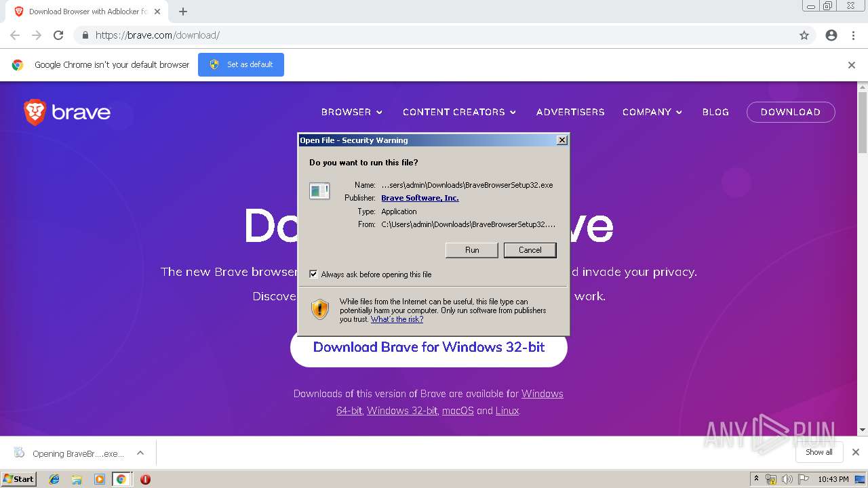This screenshot has width=868, height=488.
Task: Dismiss the default browser infobar
Action: pos(852,65)
